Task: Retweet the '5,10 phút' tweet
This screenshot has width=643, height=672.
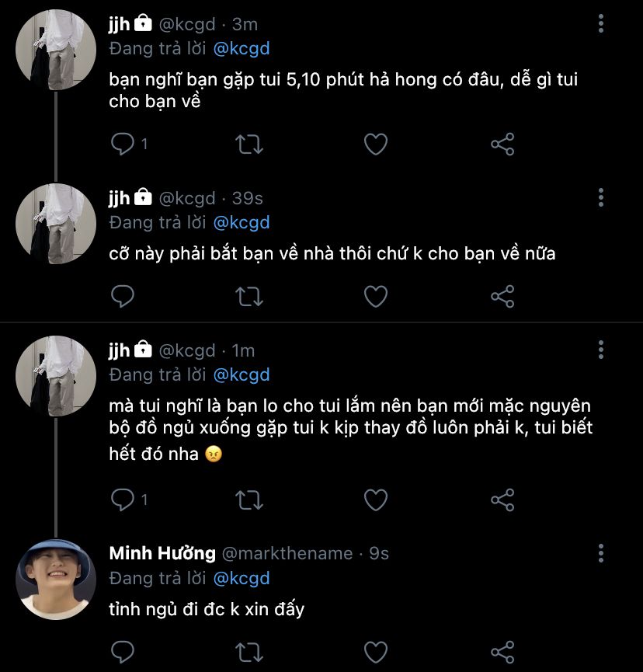Action: point(249,144)
